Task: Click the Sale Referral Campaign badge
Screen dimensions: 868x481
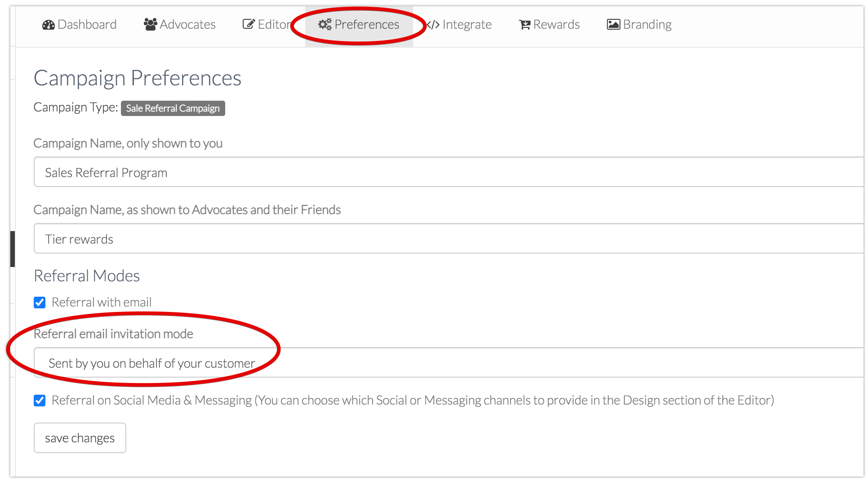Action: coord(173,108)
